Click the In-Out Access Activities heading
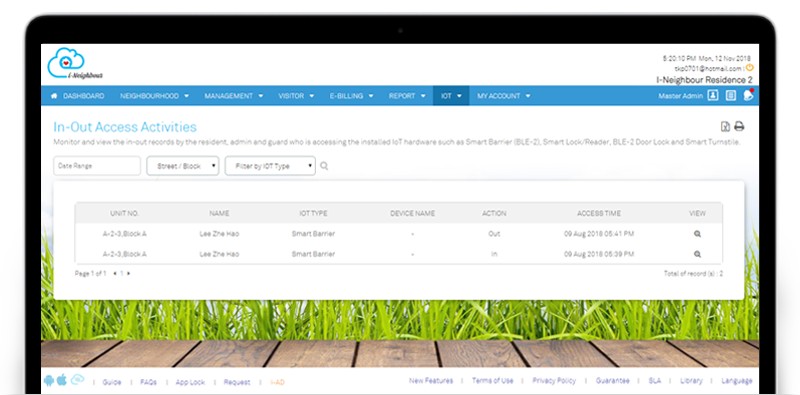This screenshot has width=800, height=395. (125, 127)
